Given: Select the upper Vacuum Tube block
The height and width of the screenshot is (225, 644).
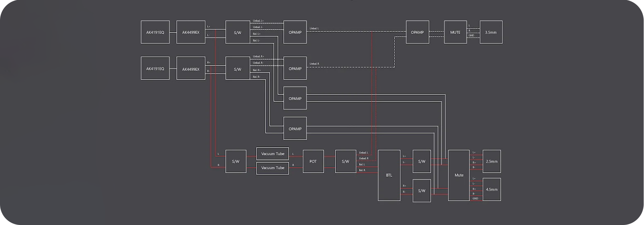Looking at the screenshot, I should (x=272, y=154).
